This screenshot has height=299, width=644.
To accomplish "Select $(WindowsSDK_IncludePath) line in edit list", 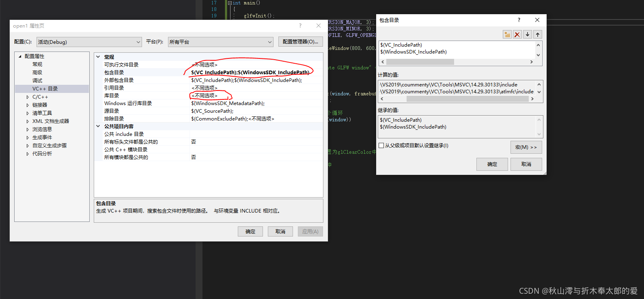I will [x=414, y=52].
